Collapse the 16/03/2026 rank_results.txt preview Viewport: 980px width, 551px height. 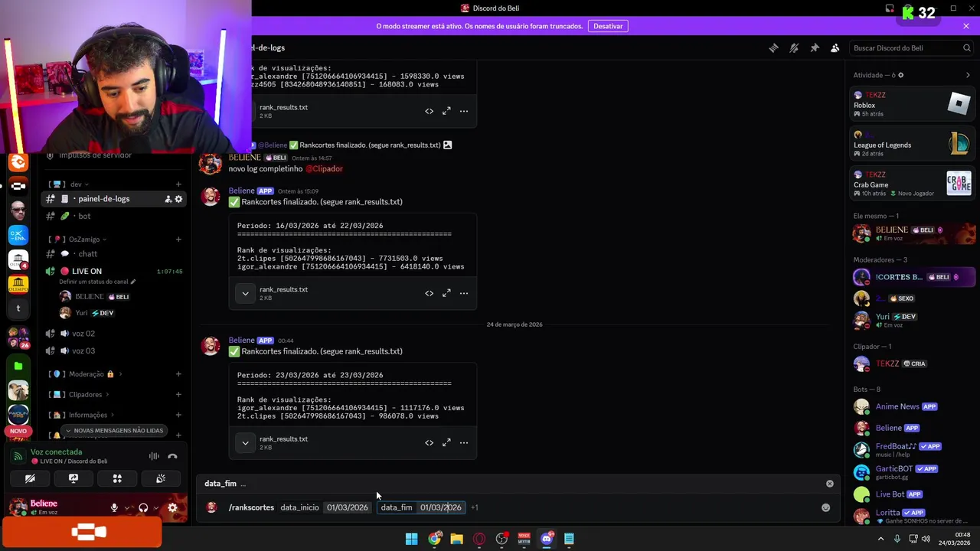coord(245,293)
